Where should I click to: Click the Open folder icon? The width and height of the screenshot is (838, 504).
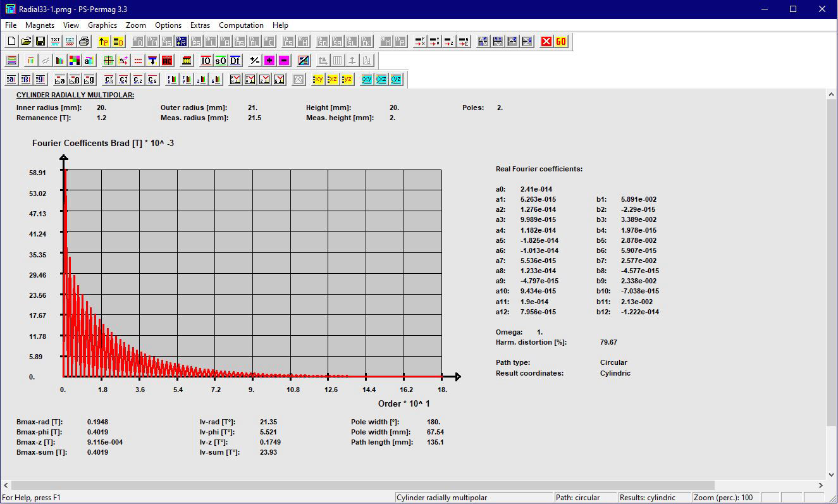[x=26, y=42]
